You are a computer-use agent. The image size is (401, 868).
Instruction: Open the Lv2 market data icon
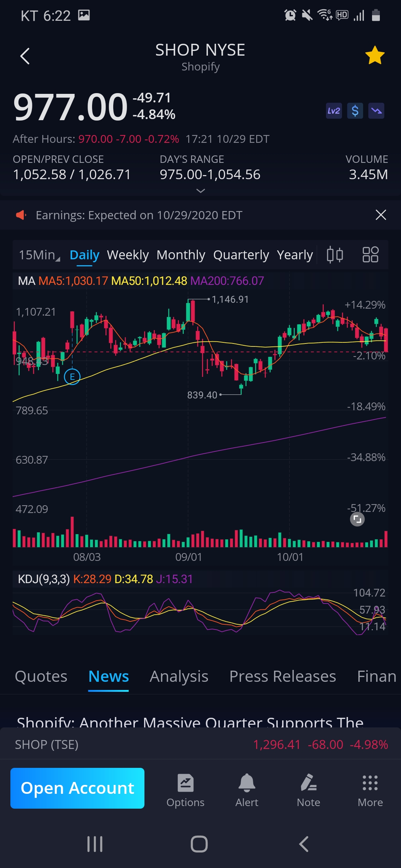333,111
